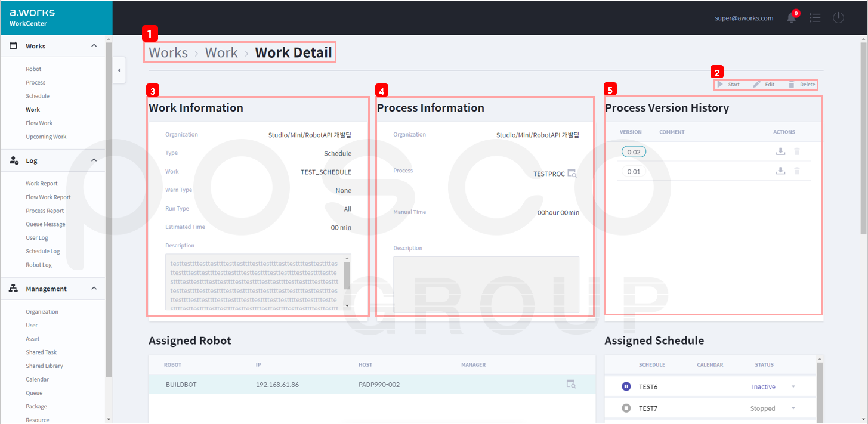Select Schedule in the sidebar
The image size is (868, 424).
point(38,96)
